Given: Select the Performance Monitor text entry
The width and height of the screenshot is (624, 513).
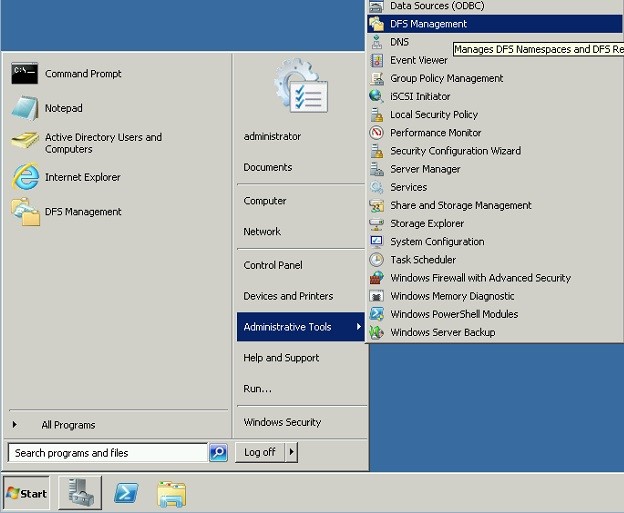Looking at the screenshot, I should [x=436, y=133].
